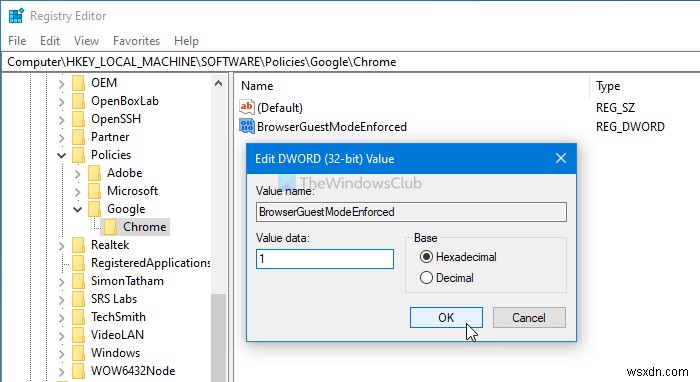Cancel the Edit DWORD dialog
Viewport: 700px width, 382px height.
(529, 317)
